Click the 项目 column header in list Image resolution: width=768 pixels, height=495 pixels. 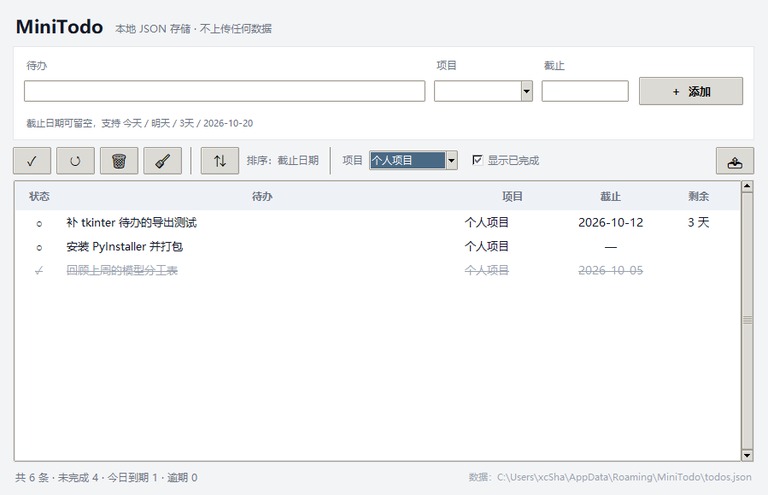512,196
